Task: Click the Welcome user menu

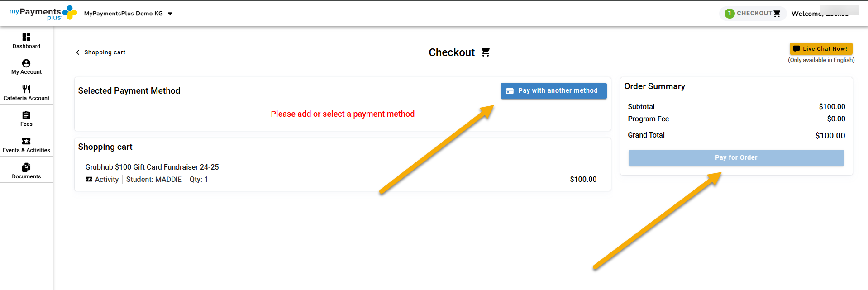Action: click(x=819, y=14)
